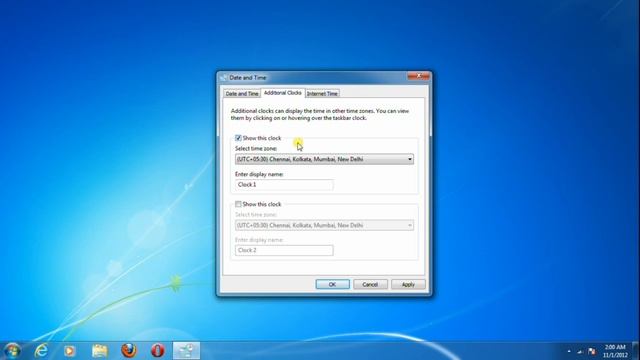Select the Additional Clocks tab
The height and width of the screenshot is (360, 640).
coord(282,93)
